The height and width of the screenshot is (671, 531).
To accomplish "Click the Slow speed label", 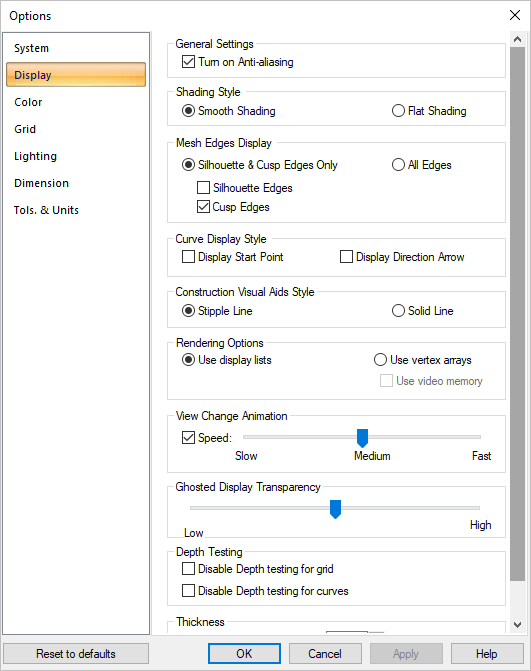I will coord(246,456).
